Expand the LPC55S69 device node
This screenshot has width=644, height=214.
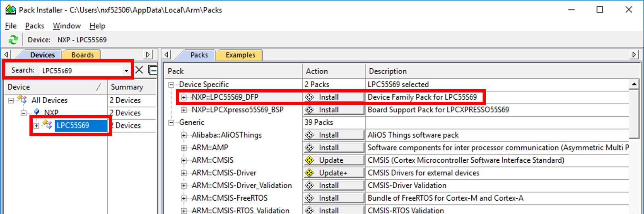[36, 126]
